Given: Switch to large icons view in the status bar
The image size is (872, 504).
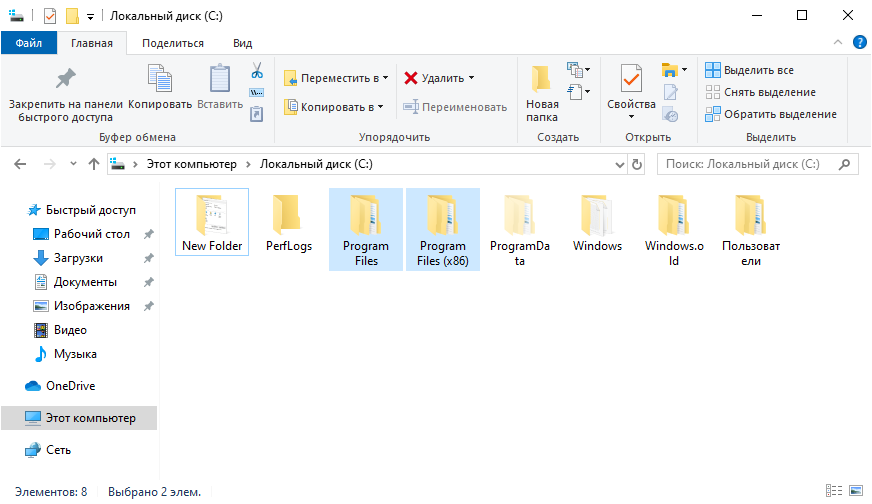Looking at the screenshot, I should pyautogui.click(x=856, y=492).
